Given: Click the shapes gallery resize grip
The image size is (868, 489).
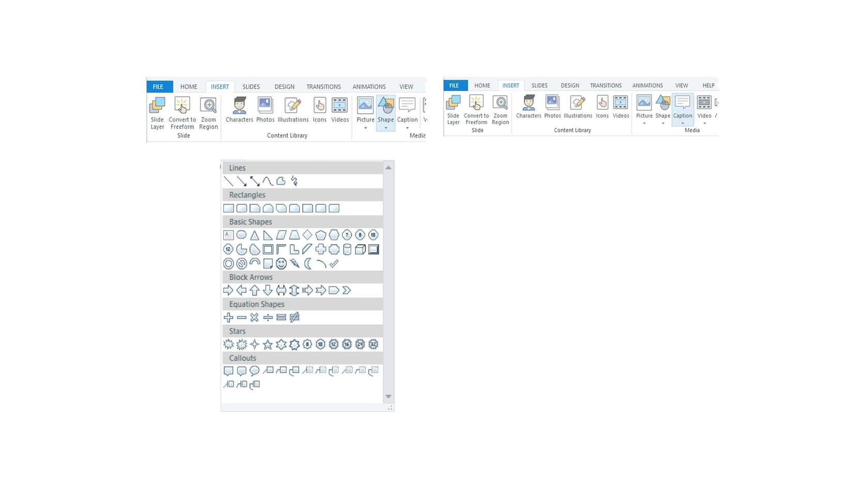Looking at the screenshot, I should 390,408.
